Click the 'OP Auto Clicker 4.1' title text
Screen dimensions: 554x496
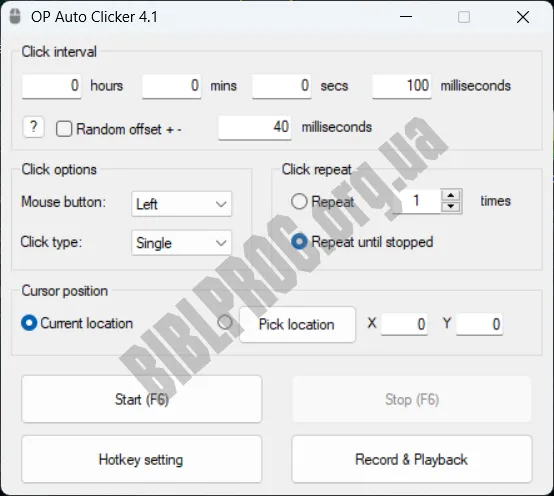pos(94,17)
